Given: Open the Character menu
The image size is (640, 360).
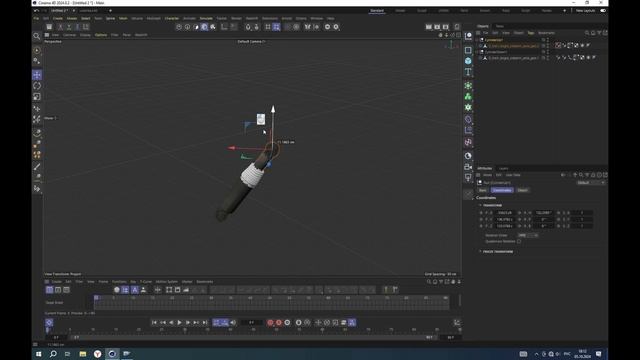Looking at the screenshot, I should click(x=172, y=18).
